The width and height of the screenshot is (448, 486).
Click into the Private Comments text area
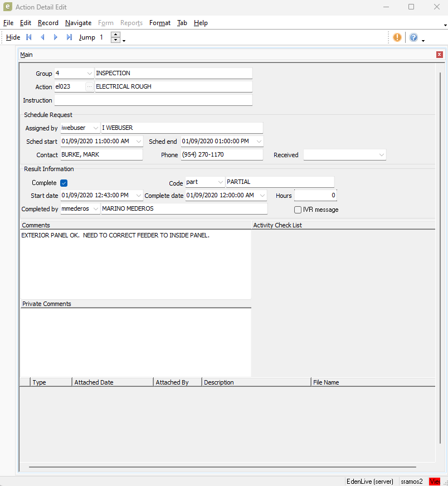click(x=135, y=342)
